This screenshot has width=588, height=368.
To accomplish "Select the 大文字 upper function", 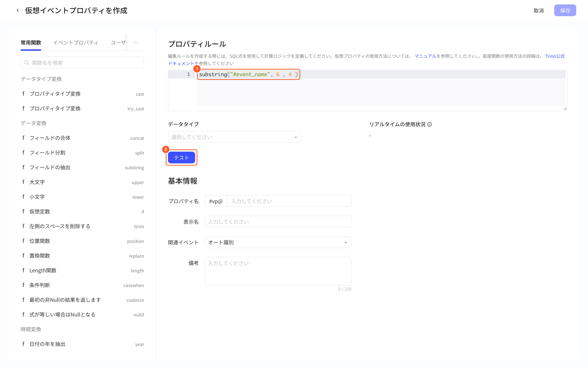I will 82,182.
